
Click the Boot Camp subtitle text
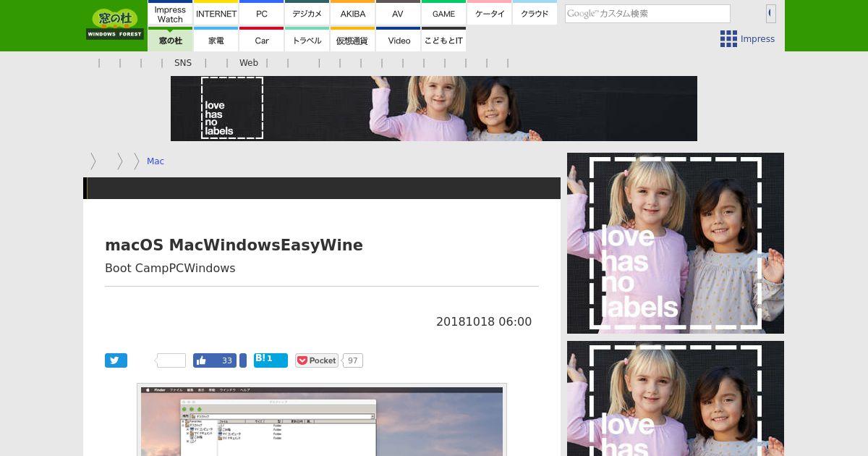pyautogui.click(x=170, y=268)
